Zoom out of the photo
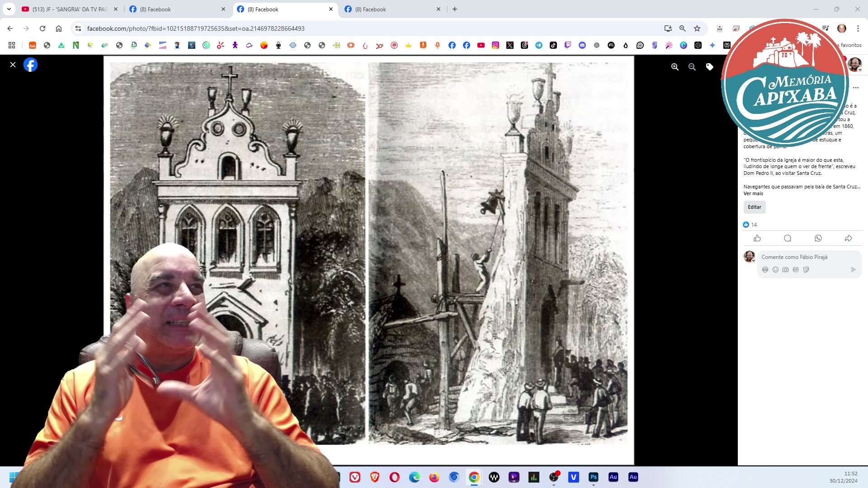The width and height of the screenshot is (868, 488). tap(692, 67)
